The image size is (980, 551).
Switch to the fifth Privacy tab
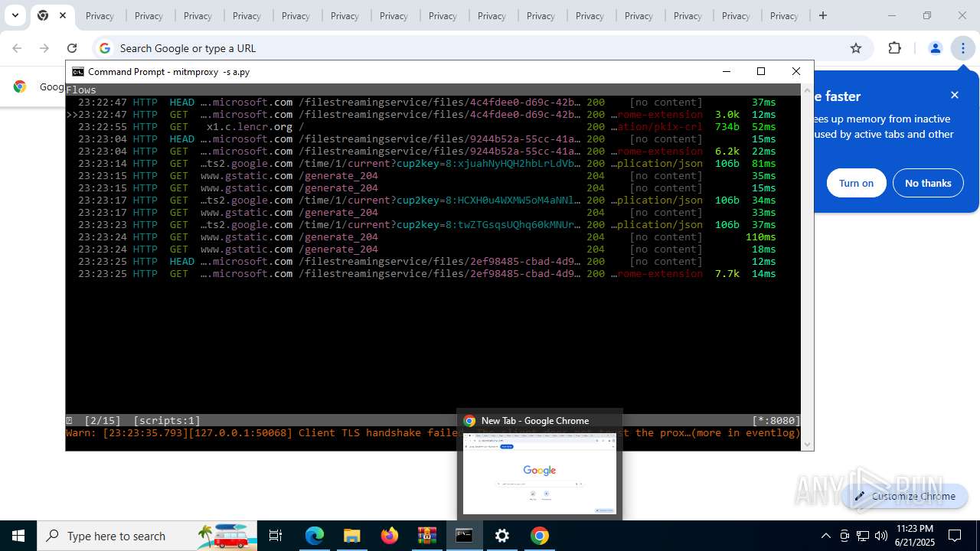296,15
